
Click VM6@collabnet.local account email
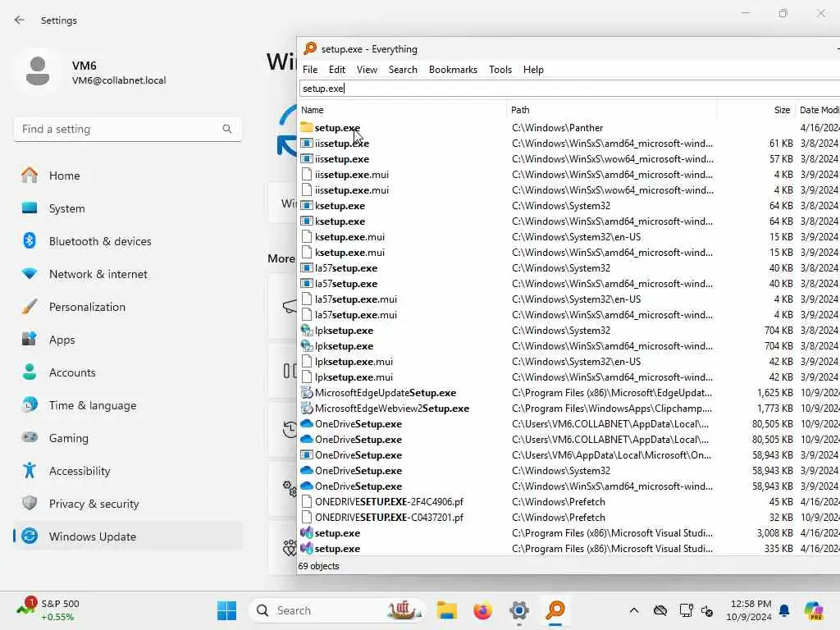(119, 80)
